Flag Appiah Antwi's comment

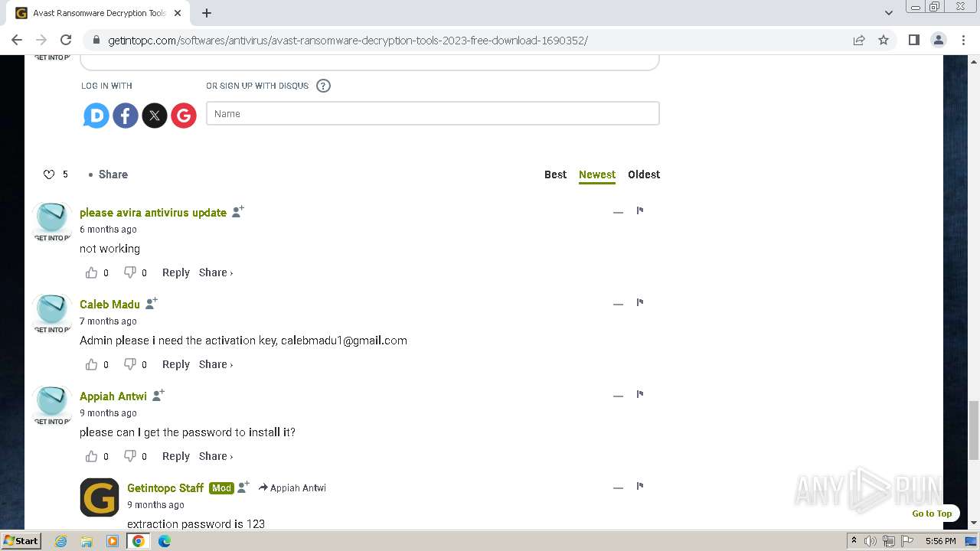(640, 394)
